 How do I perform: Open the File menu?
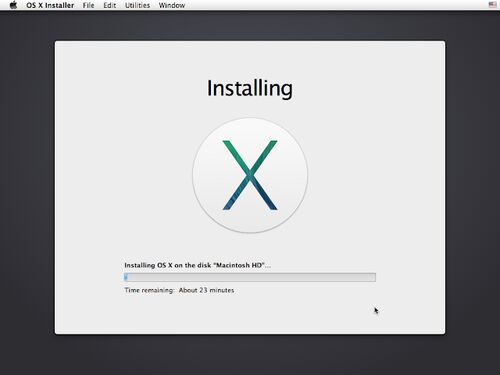point(88,5)
